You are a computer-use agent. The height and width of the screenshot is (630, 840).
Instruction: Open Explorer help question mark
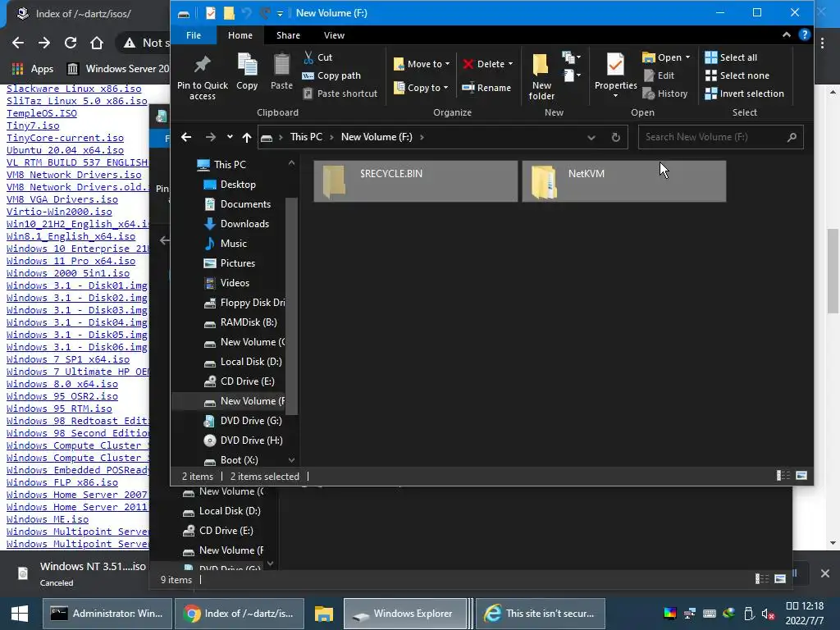coord(804,34)
